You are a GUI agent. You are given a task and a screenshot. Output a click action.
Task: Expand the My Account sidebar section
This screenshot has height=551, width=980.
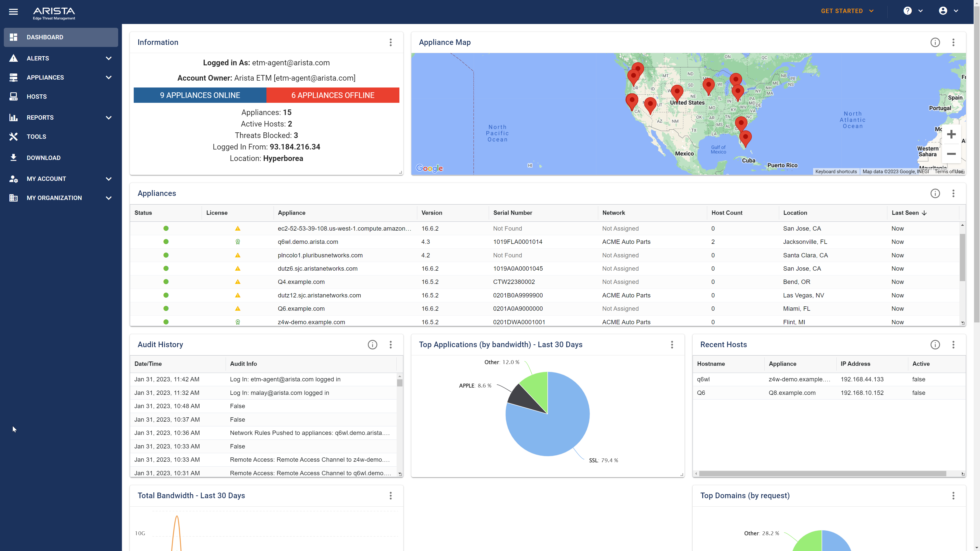tap(109, 179)
